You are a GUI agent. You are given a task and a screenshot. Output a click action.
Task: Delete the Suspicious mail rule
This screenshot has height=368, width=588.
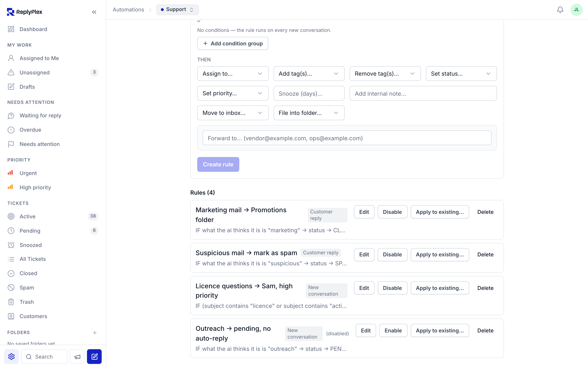pyautogui.click(x=485, y=254)
